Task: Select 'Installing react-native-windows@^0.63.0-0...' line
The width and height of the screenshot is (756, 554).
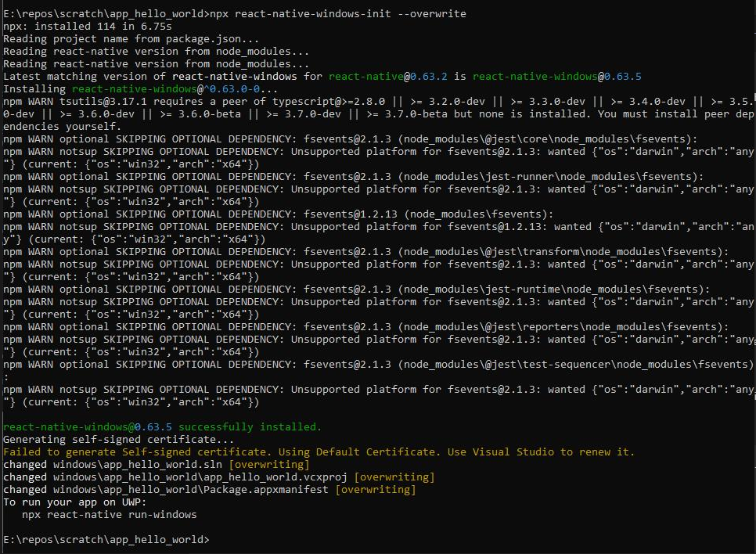Action: coord(140,88)
